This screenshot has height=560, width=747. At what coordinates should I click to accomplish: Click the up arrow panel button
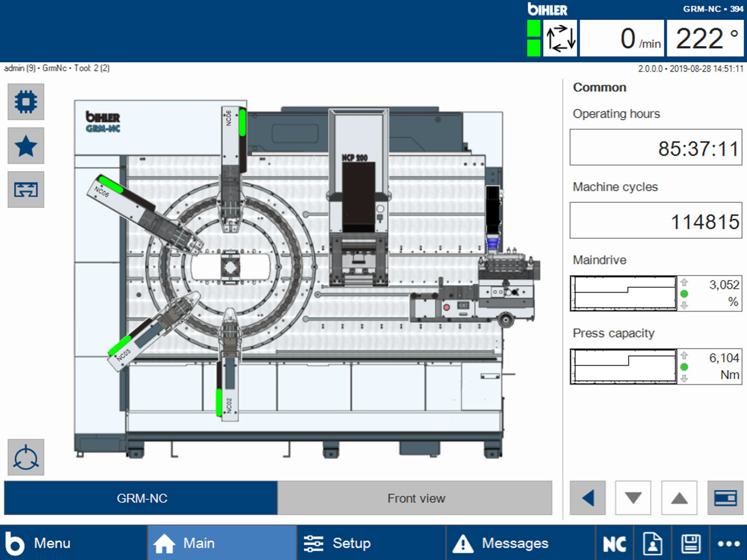click(x=679, y=498)
